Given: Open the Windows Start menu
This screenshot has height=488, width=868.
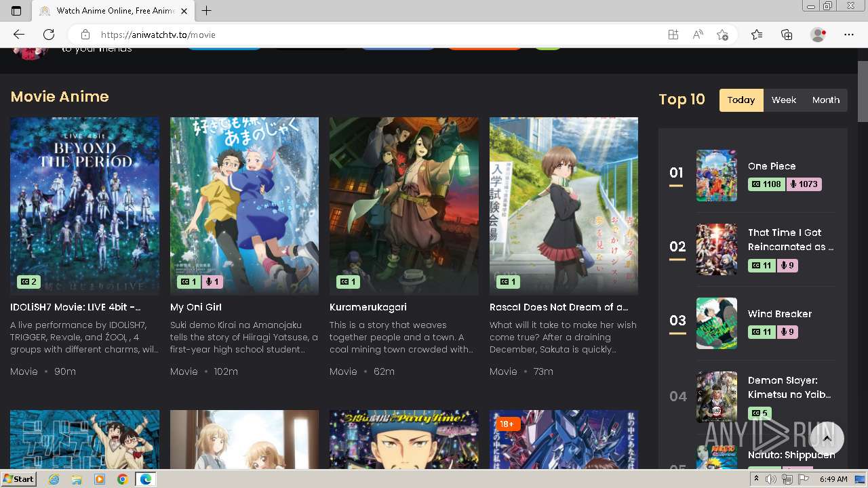Looking at the screenshot, I should click(x=18, y=479).
